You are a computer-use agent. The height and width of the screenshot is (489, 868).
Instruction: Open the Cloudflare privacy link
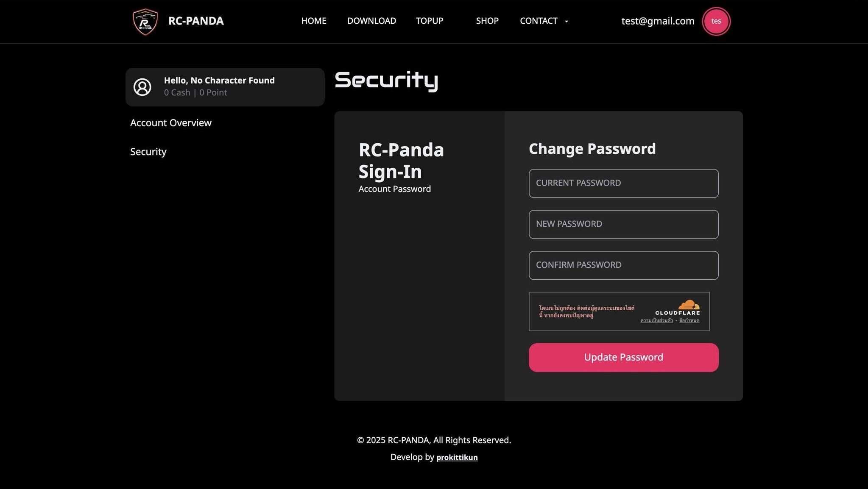tap(656, 321)
